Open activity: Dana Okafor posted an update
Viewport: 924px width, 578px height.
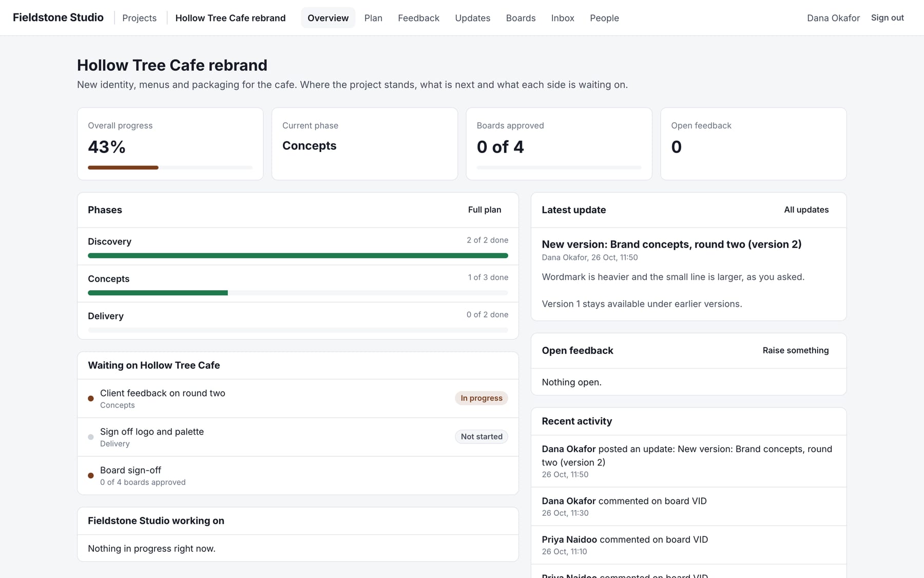pyautogui.click(x=688, y=461)
